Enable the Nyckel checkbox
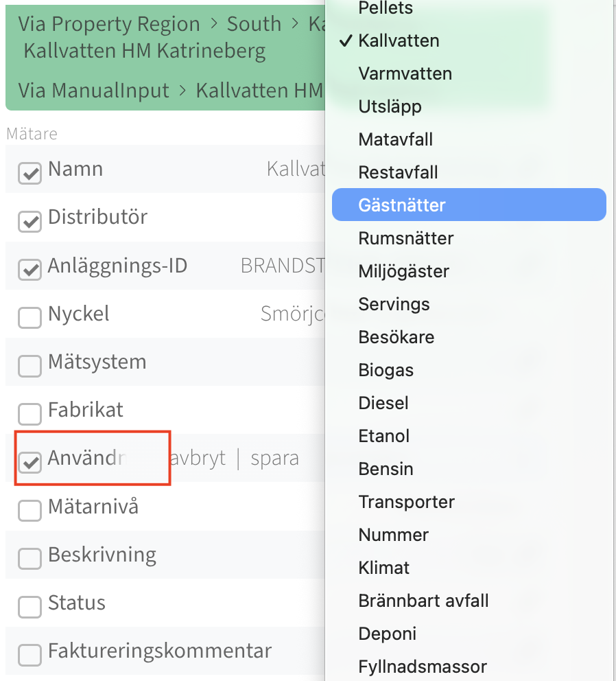 tap(30, 317)
